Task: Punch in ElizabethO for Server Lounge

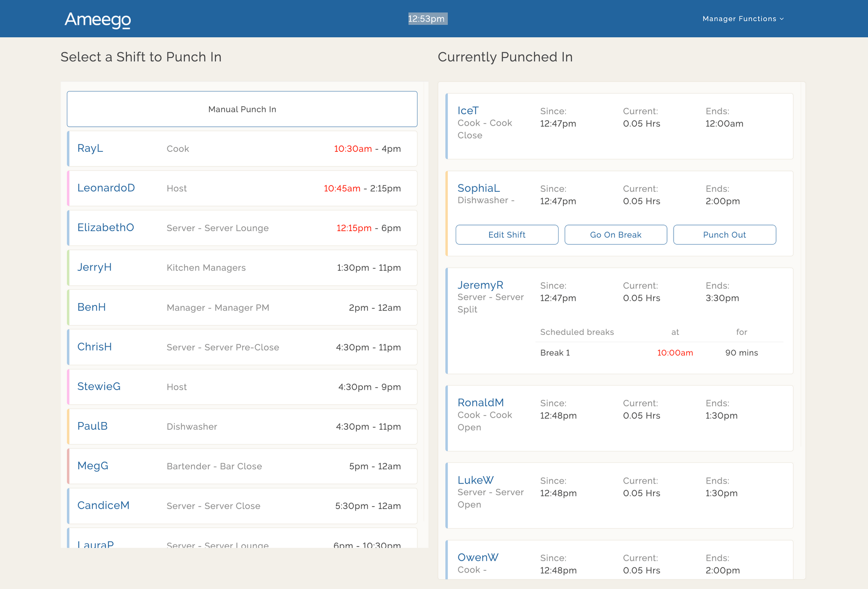Action: pos(242,228)
